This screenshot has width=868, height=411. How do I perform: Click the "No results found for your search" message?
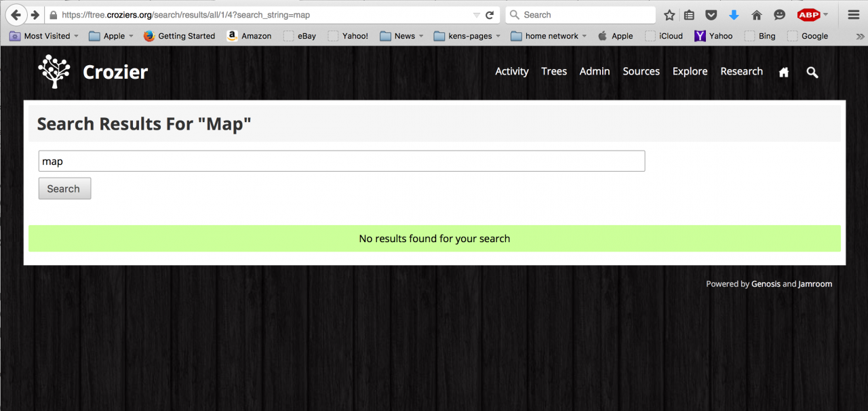435,239
